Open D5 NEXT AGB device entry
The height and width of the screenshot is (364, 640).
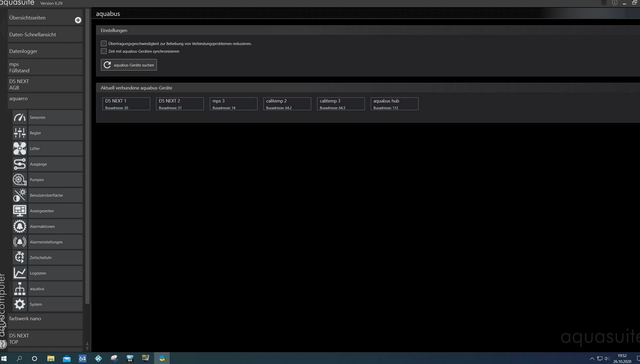[x=45, y=84]
